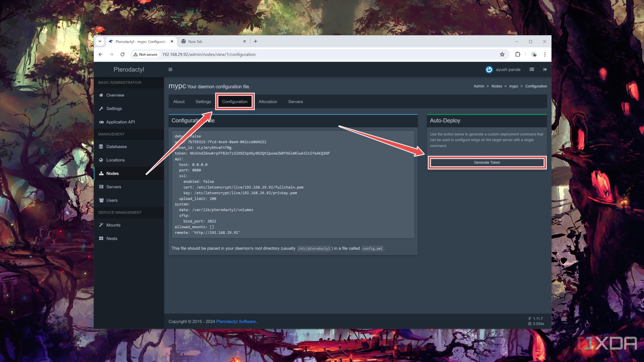The image size is (644, 362).
Task: Click the config.yml filename code
Action: pos(372,249)
